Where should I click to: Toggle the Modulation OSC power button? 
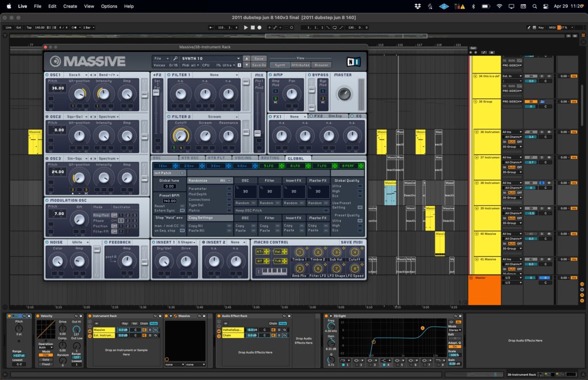point(47,200)
